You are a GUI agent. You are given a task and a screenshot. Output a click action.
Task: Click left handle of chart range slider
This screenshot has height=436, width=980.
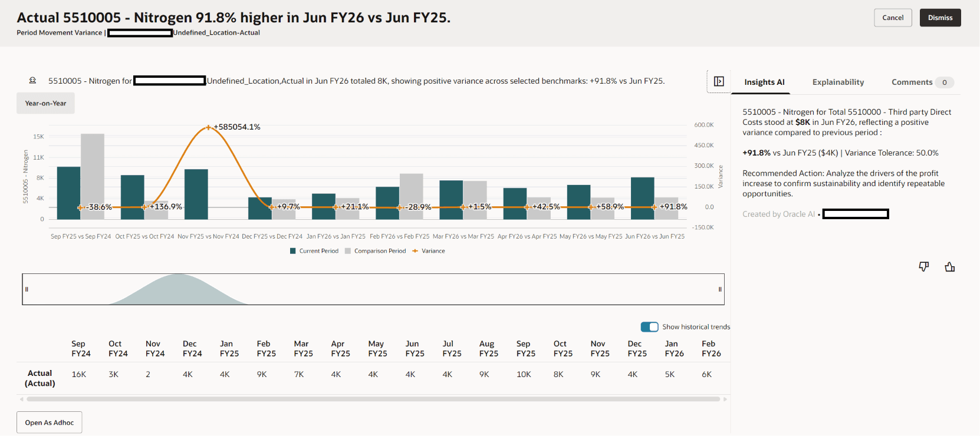coord(27,289)
